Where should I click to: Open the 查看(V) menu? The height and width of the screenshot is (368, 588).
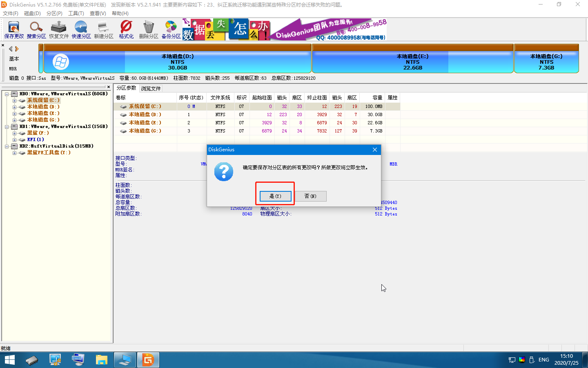(98, 13)
